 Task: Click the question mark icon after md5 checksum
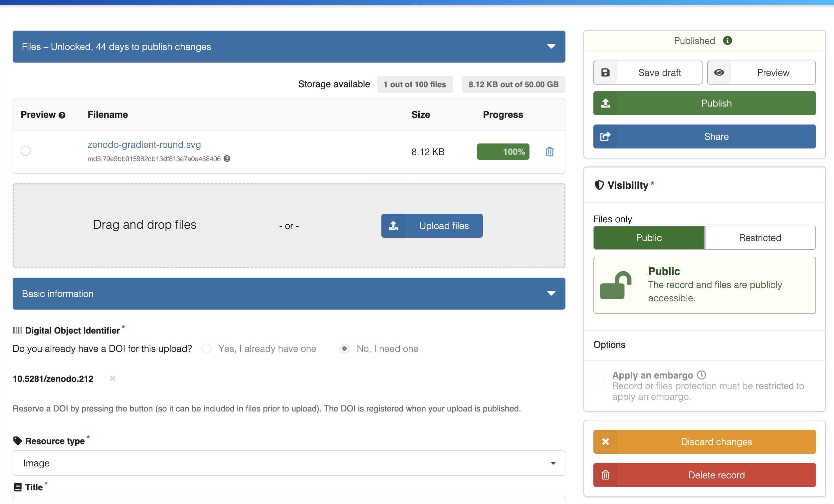click(x=227, y=158)
